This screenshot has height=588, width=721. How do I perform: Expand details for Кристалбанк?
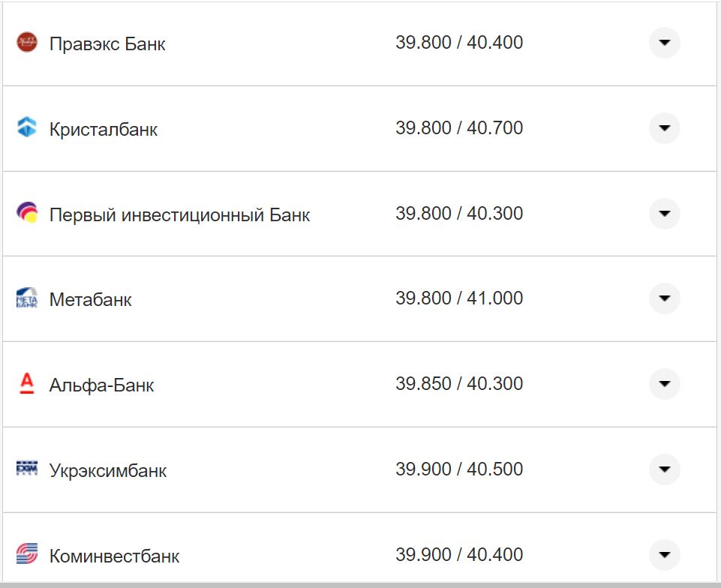663,127
